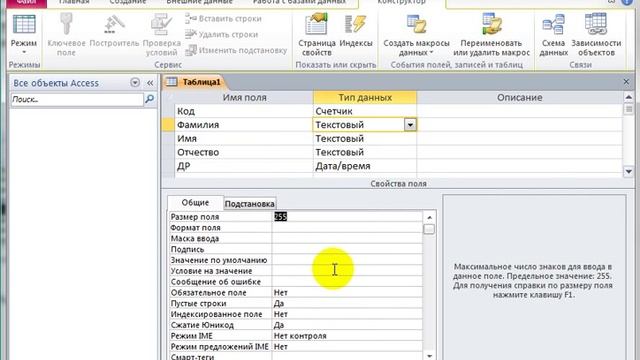Collapse the navigation pane with chevrons
The height and width of the screenshot is (360, 640).
click(150, 83)
